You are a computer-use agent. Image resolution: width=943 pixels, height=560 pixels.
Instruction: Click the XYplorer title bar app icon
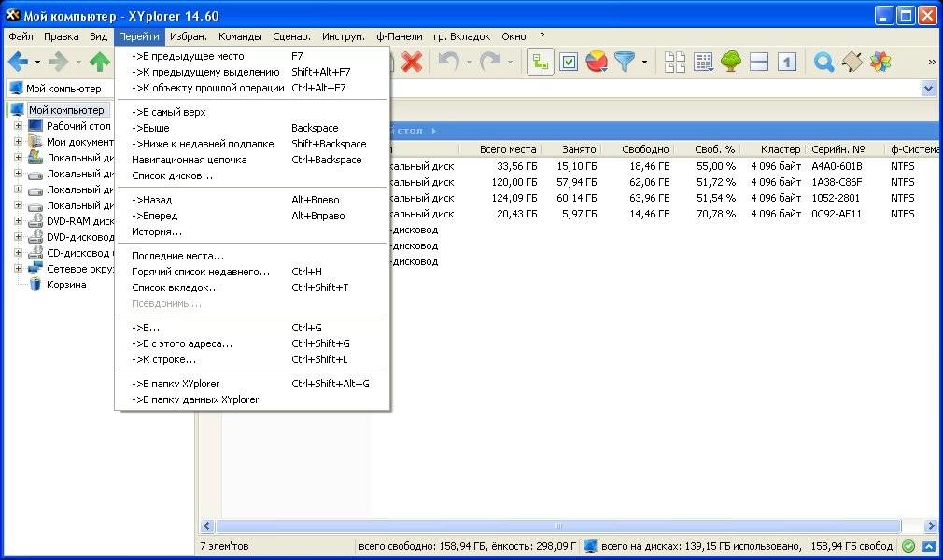pos(13,15)
